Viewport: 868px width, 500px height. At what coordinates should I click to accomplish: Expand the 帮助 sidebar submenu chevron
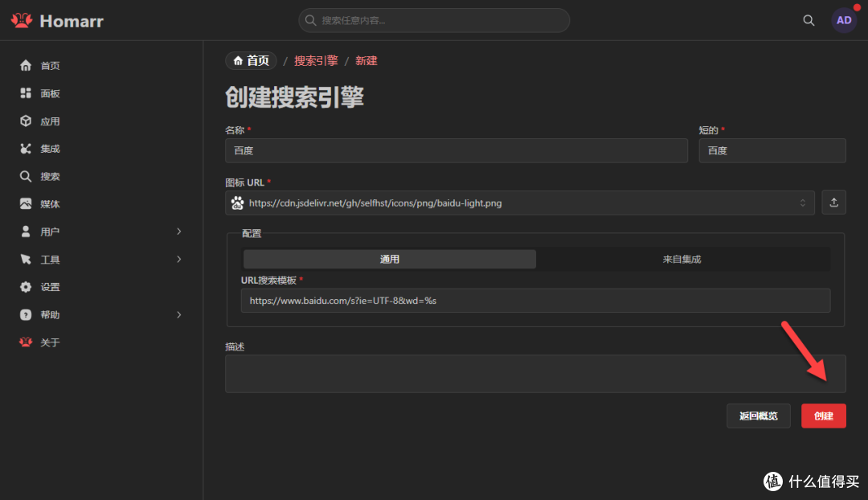click(178, 314)
